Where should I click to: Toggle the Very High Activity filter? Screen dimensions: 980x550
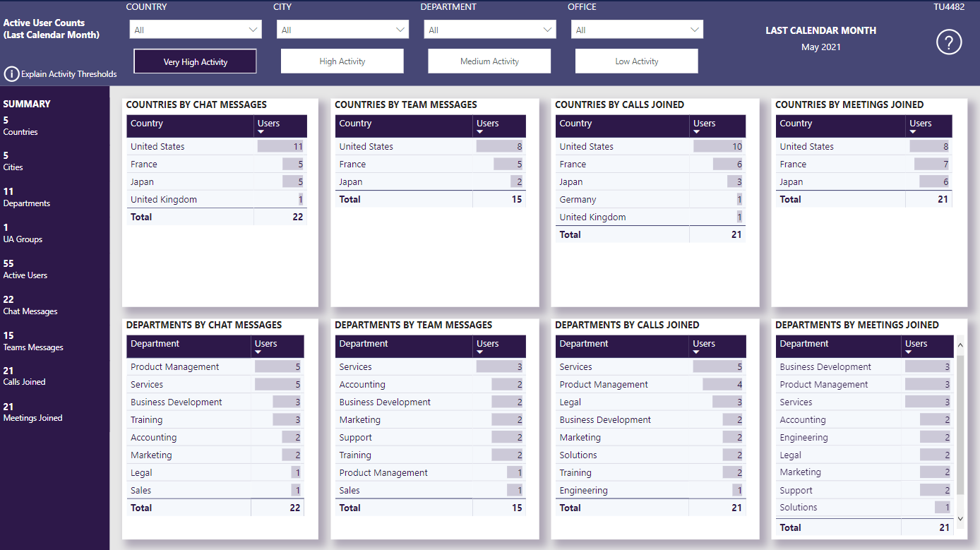coord(196,61)
